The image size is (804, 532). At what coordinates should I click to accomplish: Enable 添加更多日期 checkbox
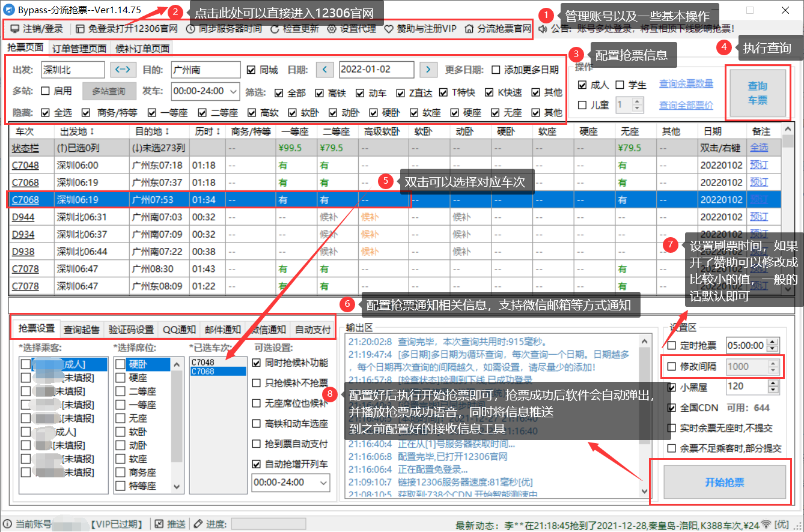[496, 70]
